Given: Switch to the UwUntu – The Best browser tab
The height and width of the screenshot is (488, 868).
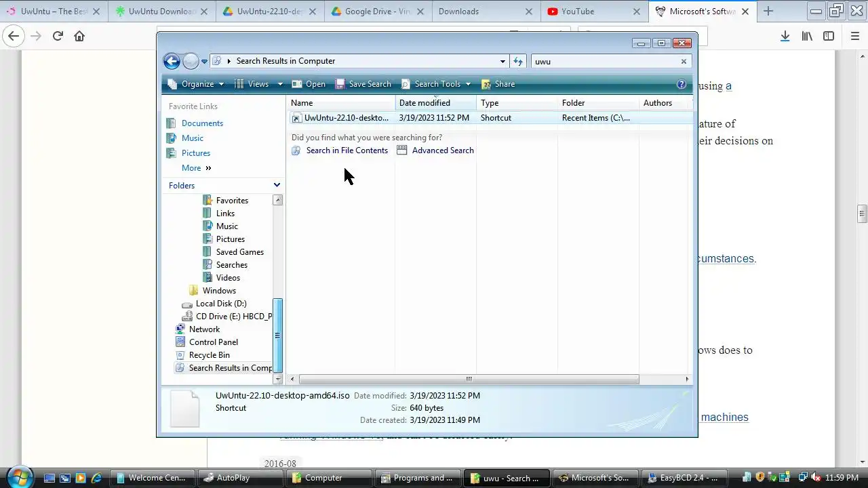Looking at the screenshot, I should 54,12.
